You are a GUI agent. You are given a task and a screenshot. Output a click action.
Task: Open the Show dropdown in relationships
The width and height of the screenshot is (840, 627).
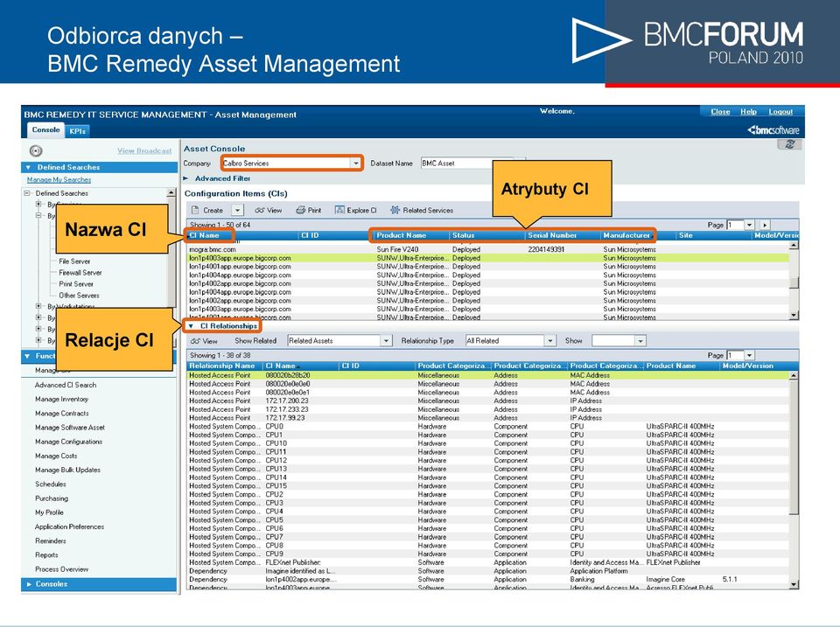pyautogui.click(x=640, y=340)
